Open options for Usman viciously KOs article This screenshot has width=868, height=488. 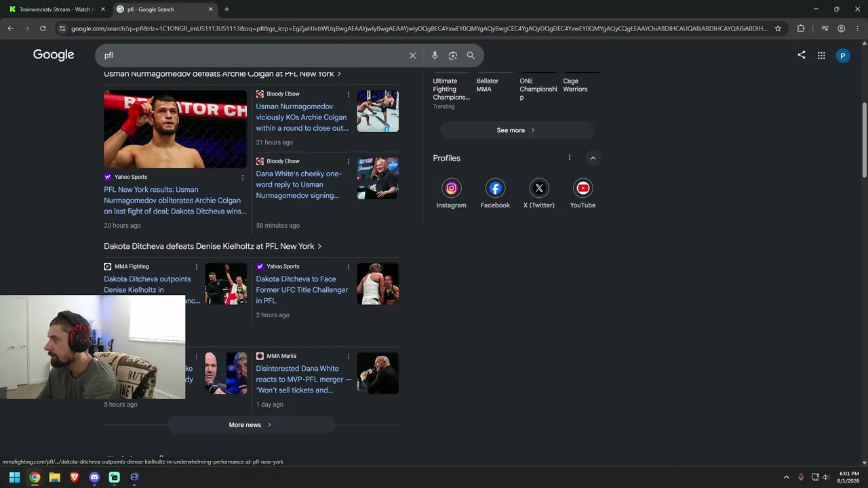[x=349, y=94]
